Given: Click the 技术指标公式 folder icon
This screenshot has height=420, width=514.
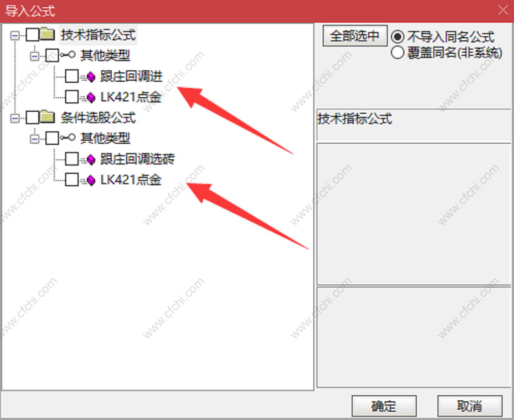Looking at the screenshot, I should (48, 34).
